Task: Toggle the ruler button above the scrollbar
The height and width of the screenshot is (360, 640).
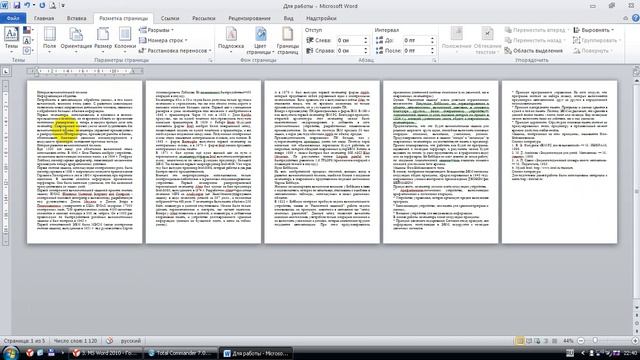Action: pyautogui.click(x=636, y=71)
